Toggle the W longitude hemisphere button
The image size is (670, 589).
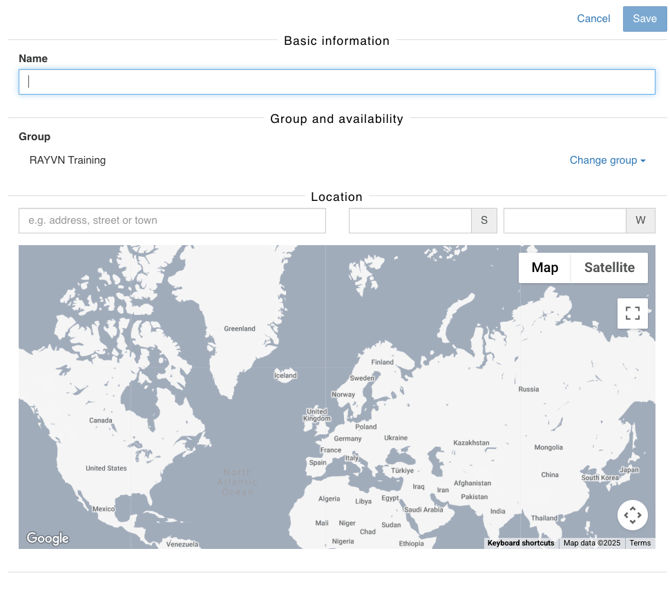pos(640,221)
